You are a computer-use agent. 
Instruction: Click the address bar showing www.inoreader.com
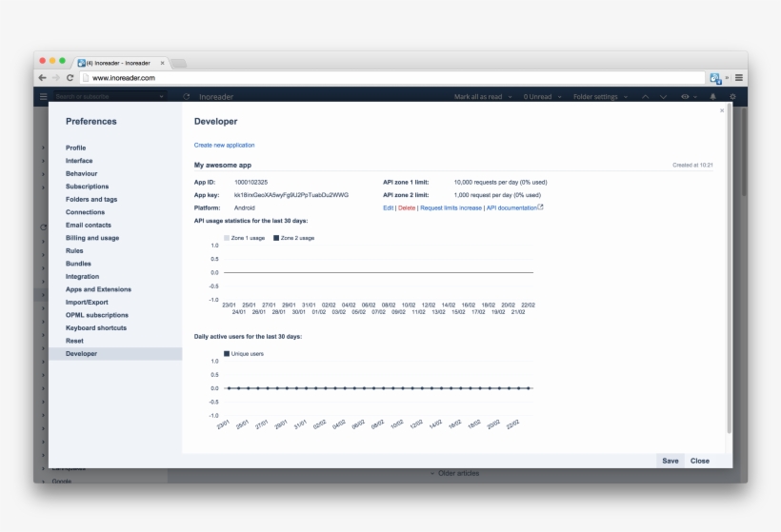392,78
